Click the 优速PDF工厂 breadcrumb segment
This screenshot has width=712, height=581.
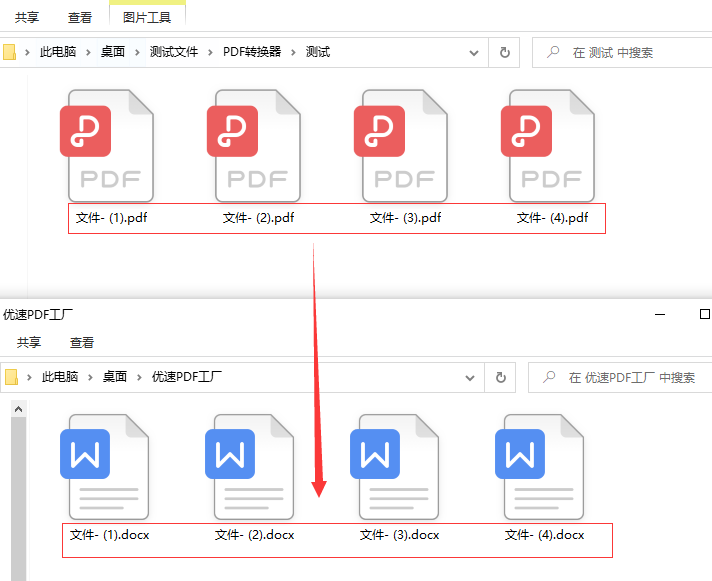[187, 377]
